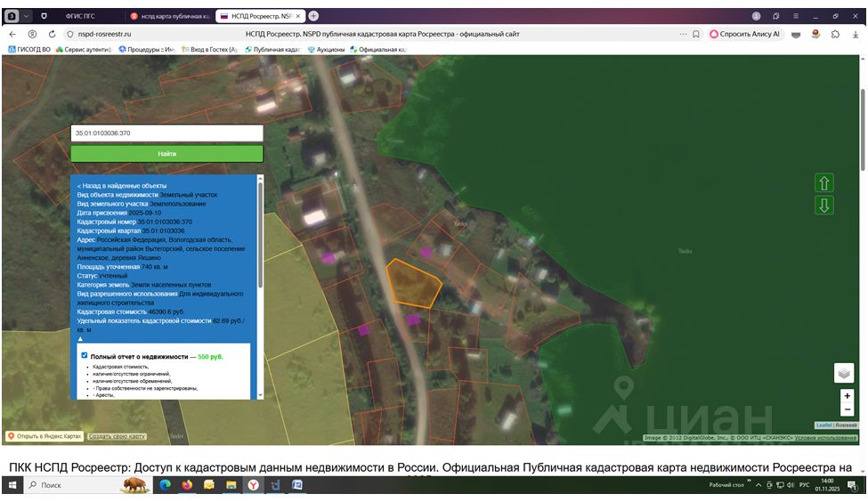Open the notifications center icon
The height and width of the screenshot is (502, 868).
coord(852,485)
